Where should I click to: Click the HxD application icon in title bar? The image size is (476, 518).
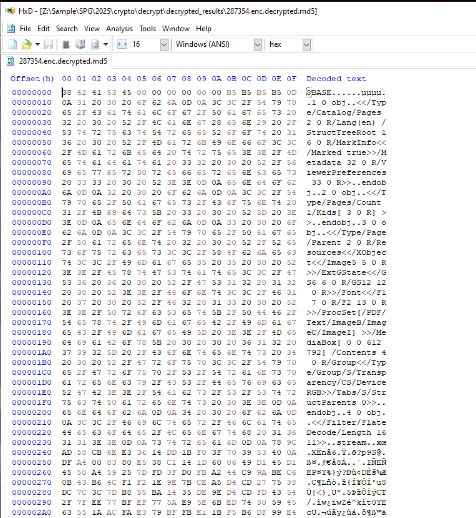10,11
